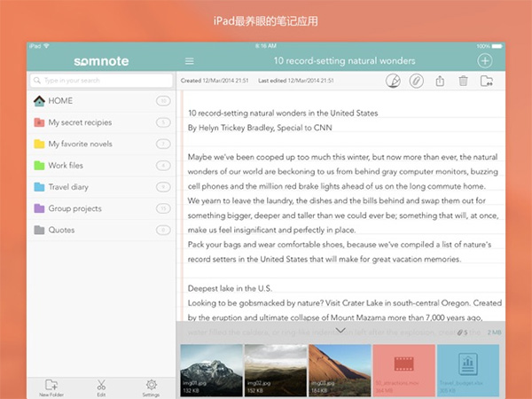
Task: Open the hamburger menu in header
Action: [189, 61]
